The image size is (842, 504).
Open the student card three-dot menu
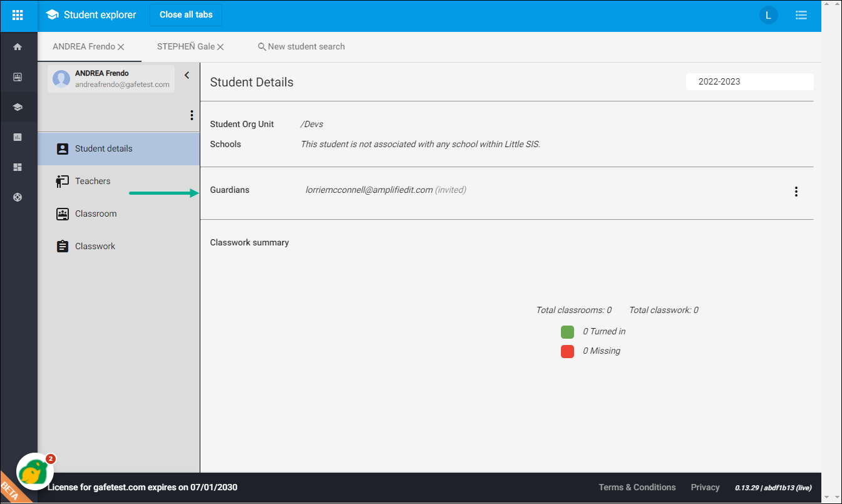(x=192, y=115)
